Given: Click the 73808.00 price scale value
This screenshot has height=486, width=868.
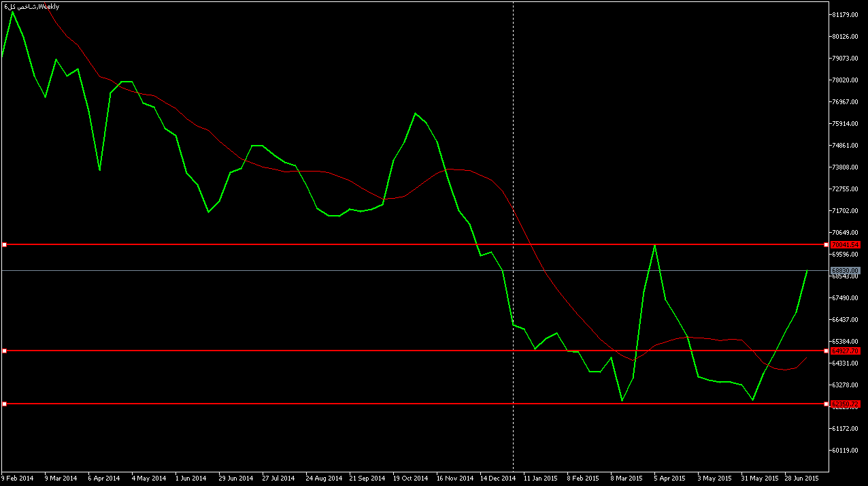Looking at the screenshot, I should click(x=846, y=167).
